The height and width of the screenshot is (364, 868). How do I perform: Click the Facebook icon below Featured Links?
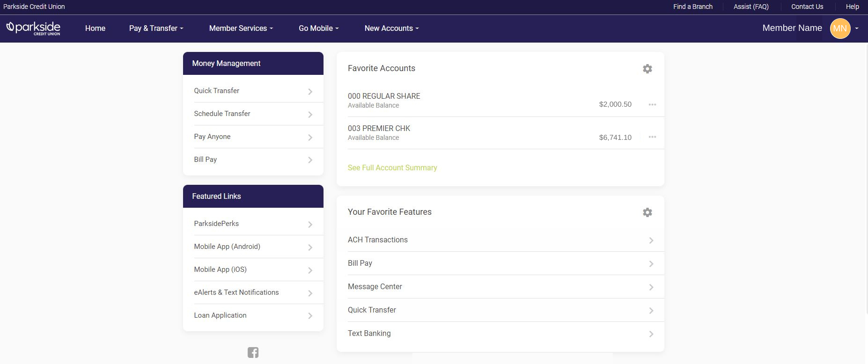253,352
